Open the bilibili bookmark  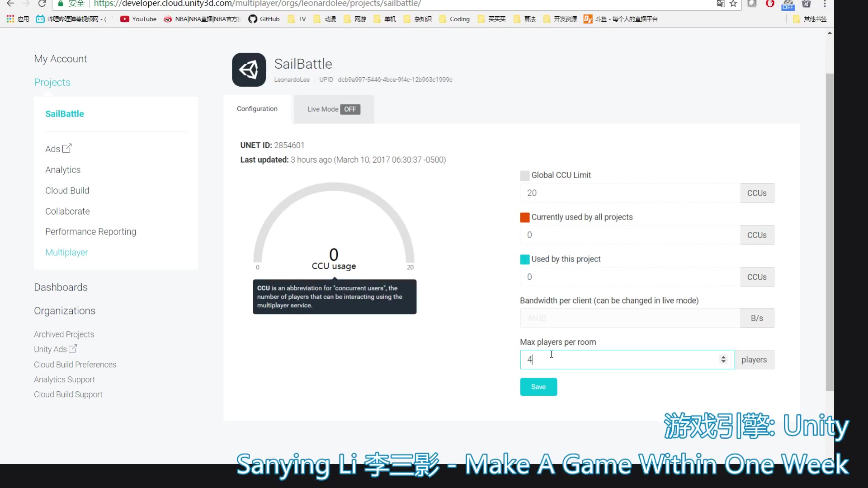[x=71, y=19]
